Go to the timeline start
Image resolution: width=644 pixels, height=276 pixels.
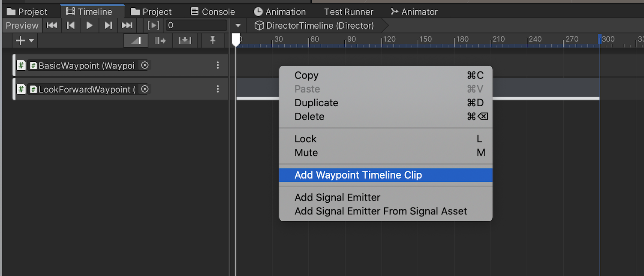52,25
